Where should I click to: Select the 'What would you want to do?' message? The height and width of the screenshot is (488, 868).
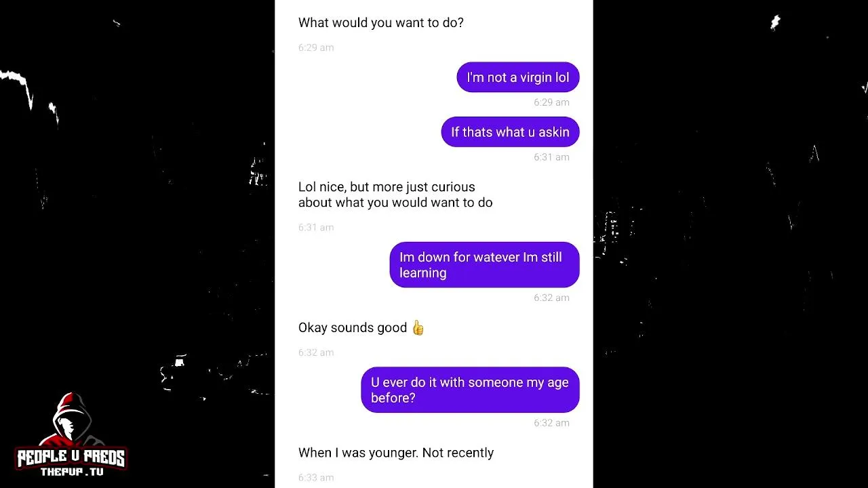pos(381,22)
